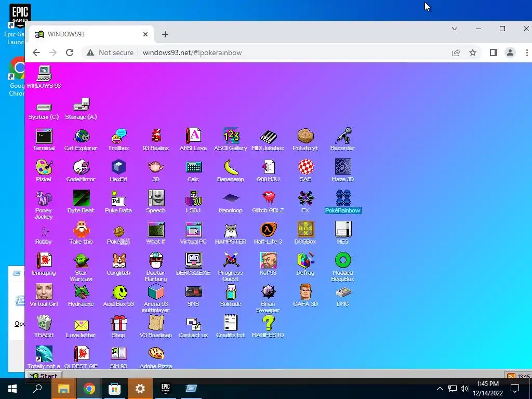Viewport: 532px width, 399px height.
Task: Click the Windows 93 Start button
Action: (x=44, y=375)
